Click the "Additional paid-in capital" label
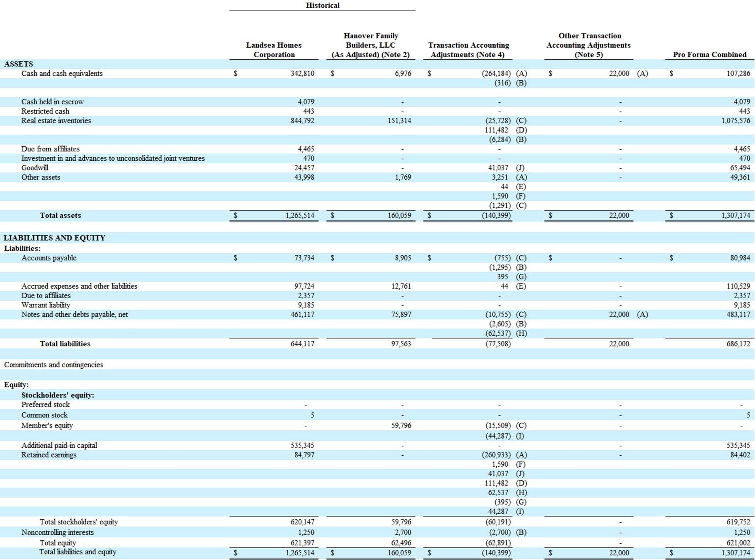Image resolution: width=755 pixels, height=560 pixels. pyautogui.click(x=59, y=446)
